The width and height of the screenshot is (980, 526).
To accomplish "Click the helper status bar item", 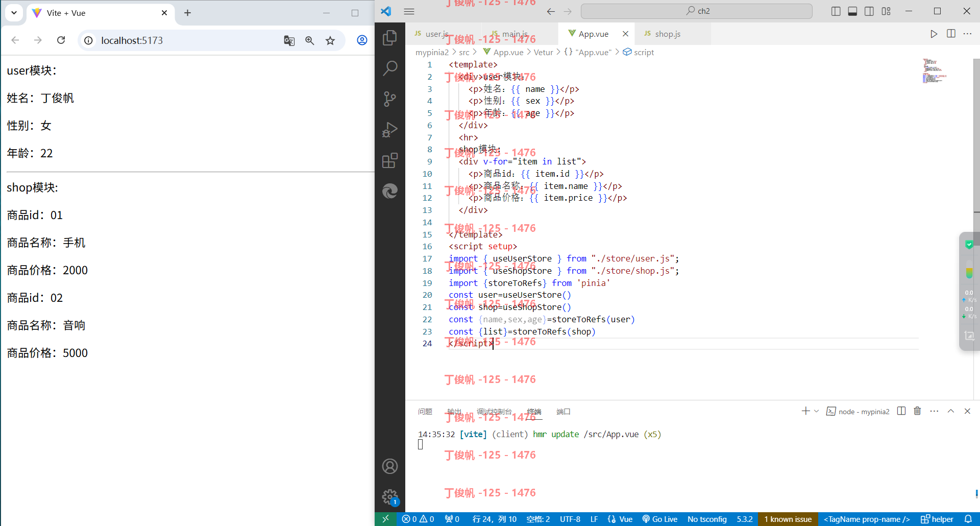I will [937, 519].
